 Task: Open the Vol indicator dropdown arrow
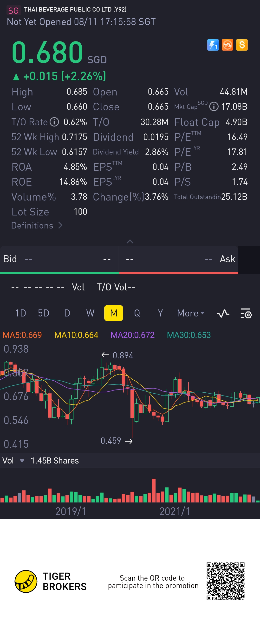[x=22, y=461]
